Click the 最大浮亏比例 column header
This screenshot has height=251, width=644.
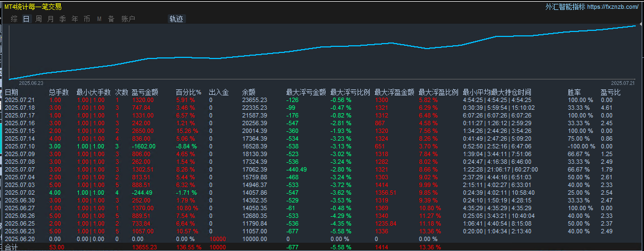(350, 93)
